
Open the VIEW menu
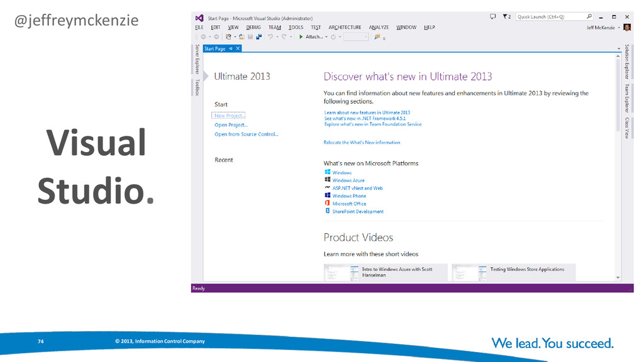tap(233, 28)
